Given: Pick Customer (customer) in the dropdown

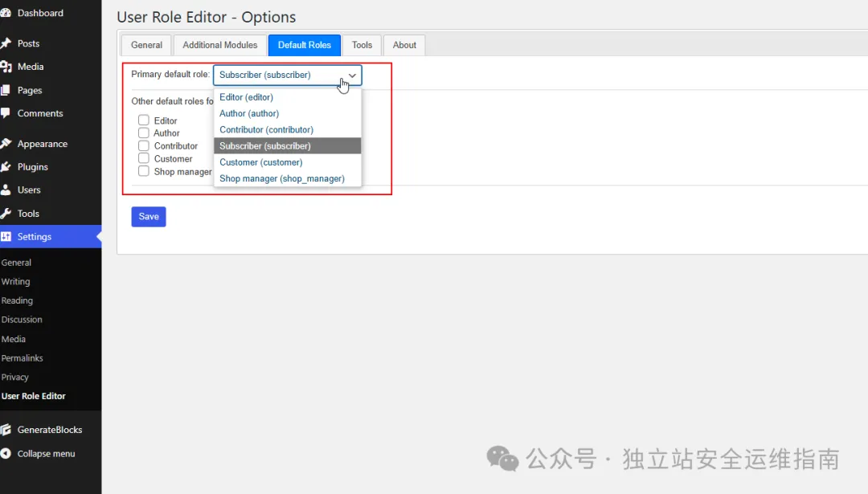Looking at the screenshot, I should (x=287, y=162).
